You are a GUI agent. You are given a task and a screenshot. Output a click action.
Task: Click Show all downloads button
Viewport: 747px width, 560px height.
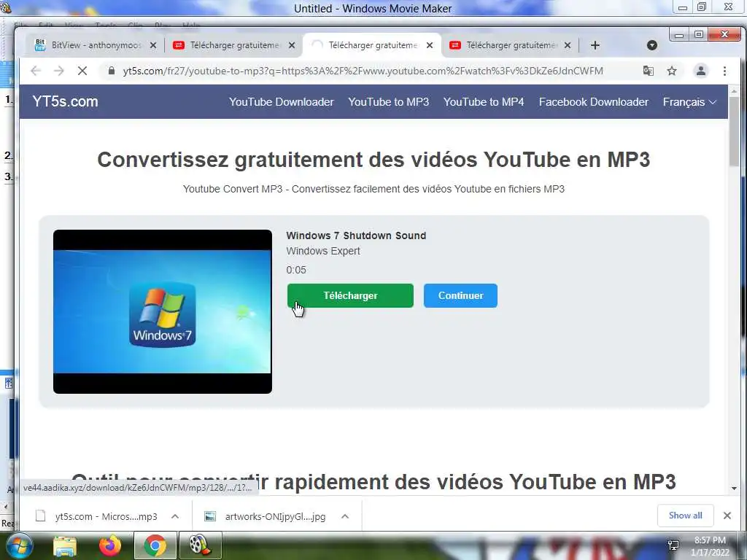685,516
